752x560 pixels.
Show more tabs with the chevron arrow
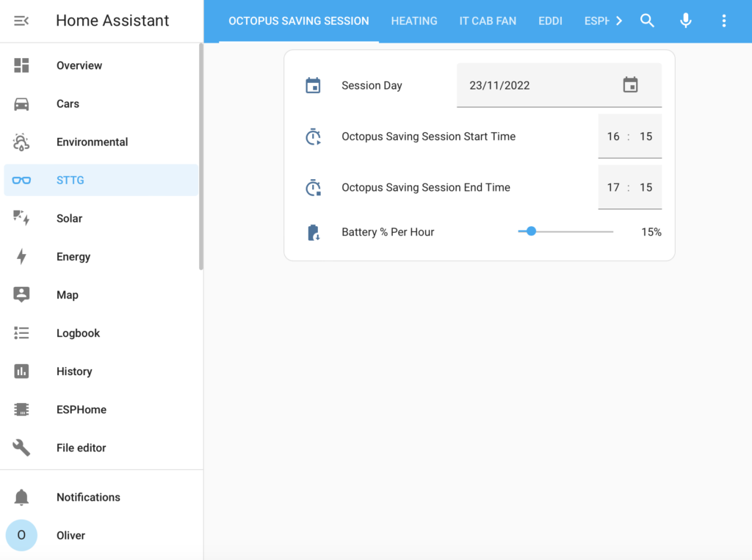(619, 21)
